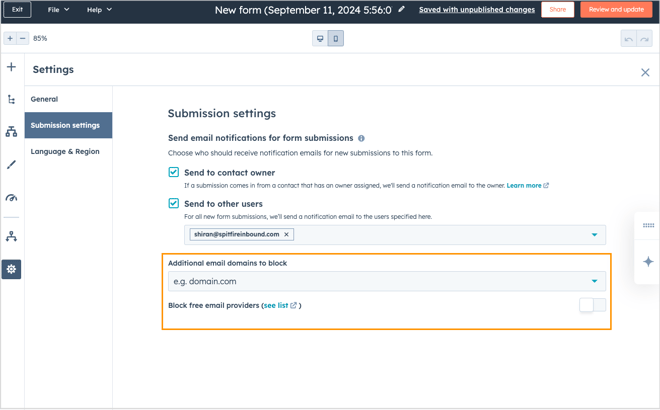Open the Help menu

click(x=99, y=10)
